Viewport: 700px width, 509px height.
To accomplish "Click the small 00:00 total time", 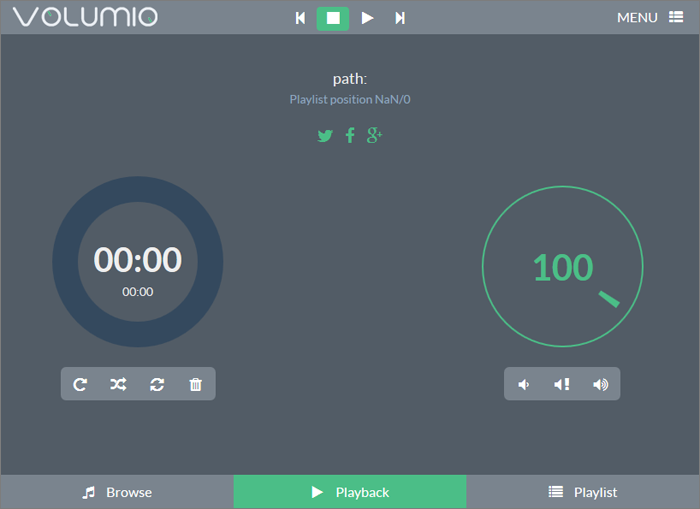I will click(138, 292).
